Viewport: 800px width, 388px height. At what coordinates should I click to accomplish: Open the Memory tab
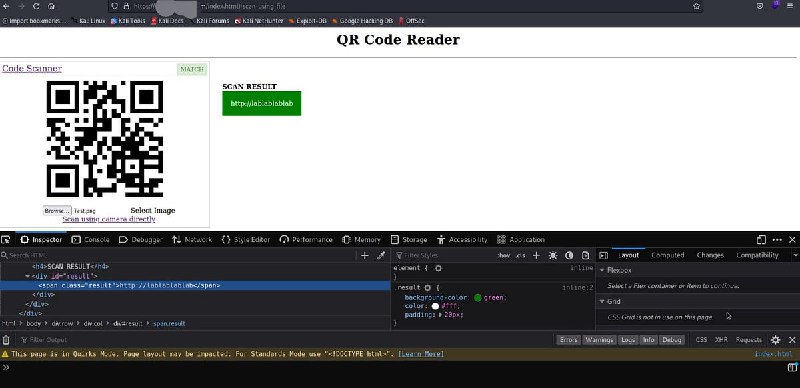point(361,239)
